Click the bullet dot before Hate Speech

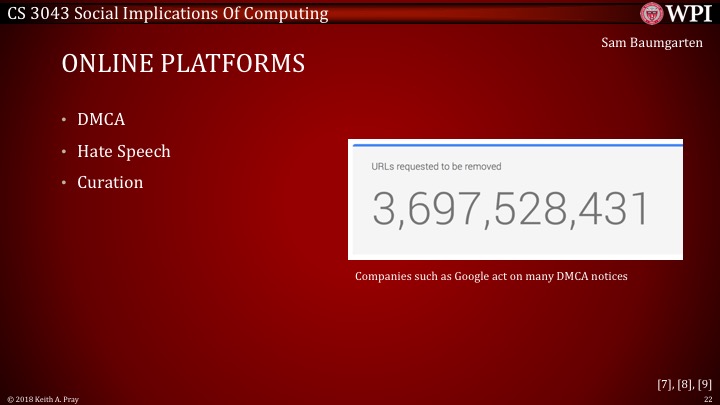point(63,152)
